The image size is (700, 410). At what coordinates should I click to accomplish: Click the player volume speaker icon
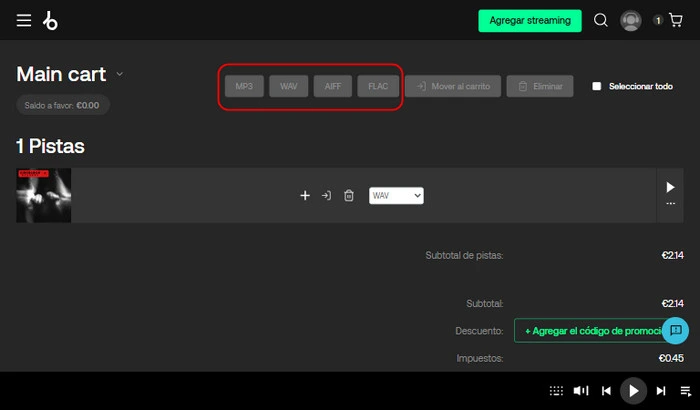point(581,391)
